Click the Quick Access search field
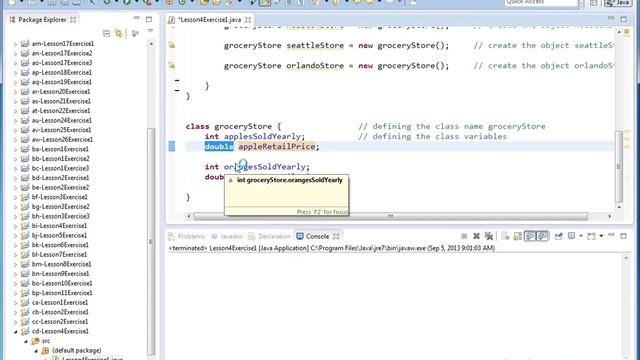 tap(541, 2)
